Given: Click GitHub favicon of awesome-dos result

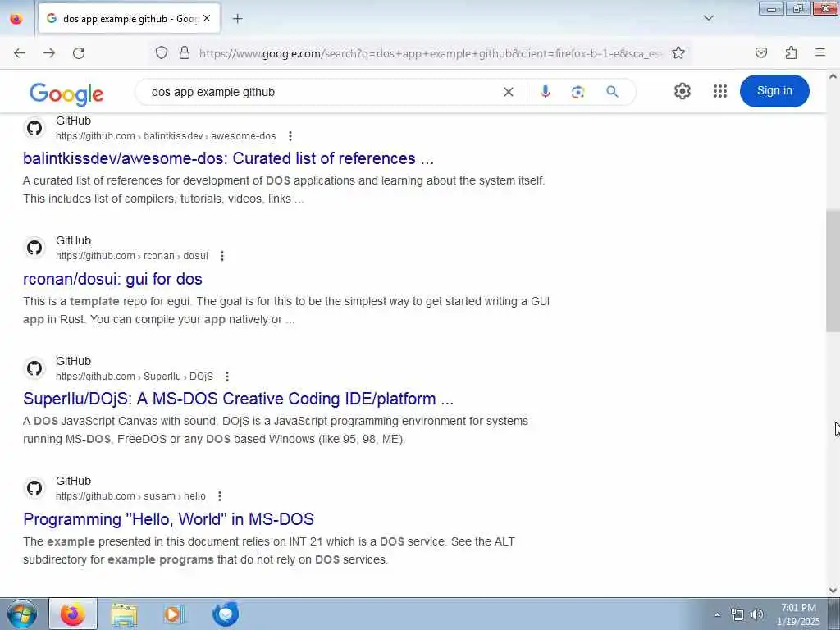Looking at the screenshot, I should 34,128.
